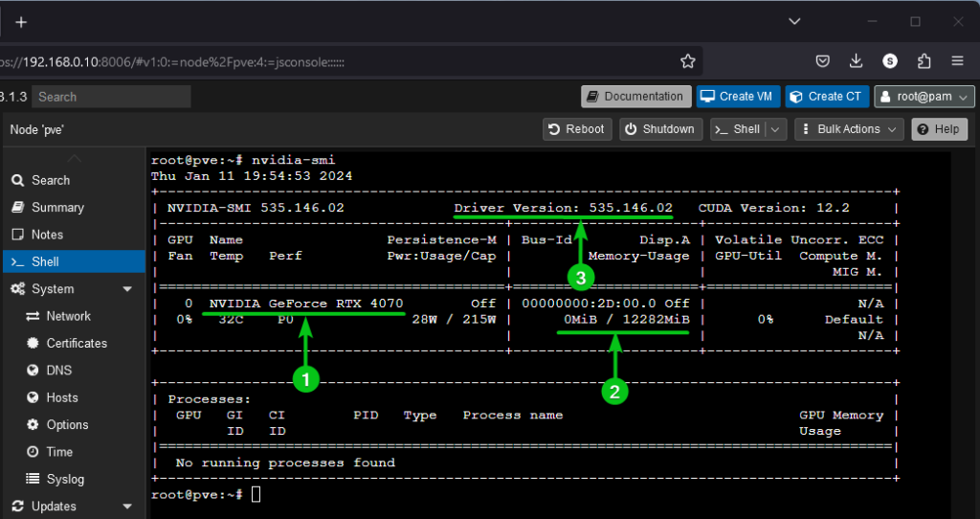Focus the Proxmox search input field

tap(112, 97)
